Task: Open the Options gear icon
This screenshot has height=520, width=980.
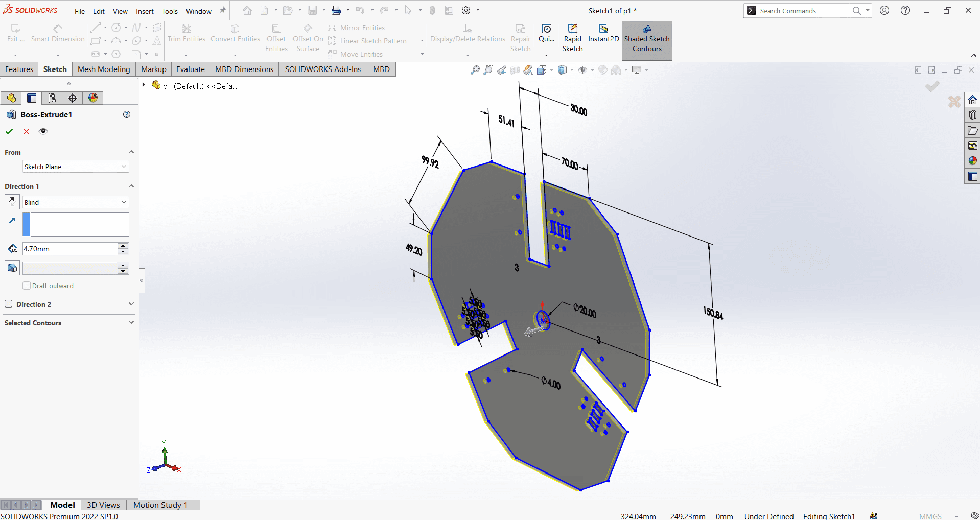Action: [466, 10]
